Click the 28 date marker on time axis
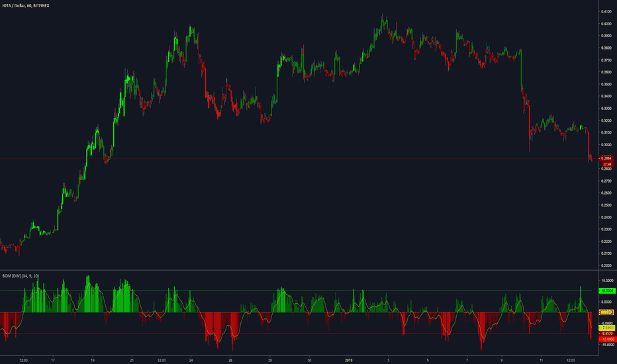 pos(270,360)
